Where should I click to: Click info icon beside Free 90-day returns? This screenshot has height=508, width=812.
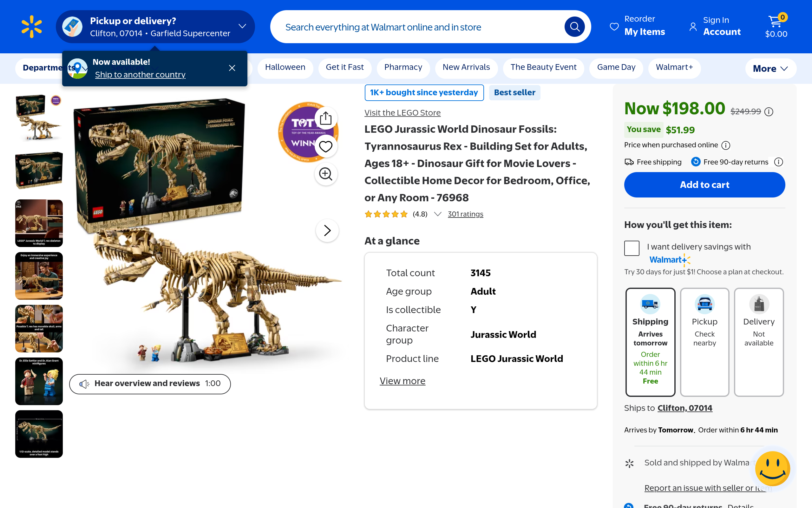pyautogui.click(x=778, y=162)
